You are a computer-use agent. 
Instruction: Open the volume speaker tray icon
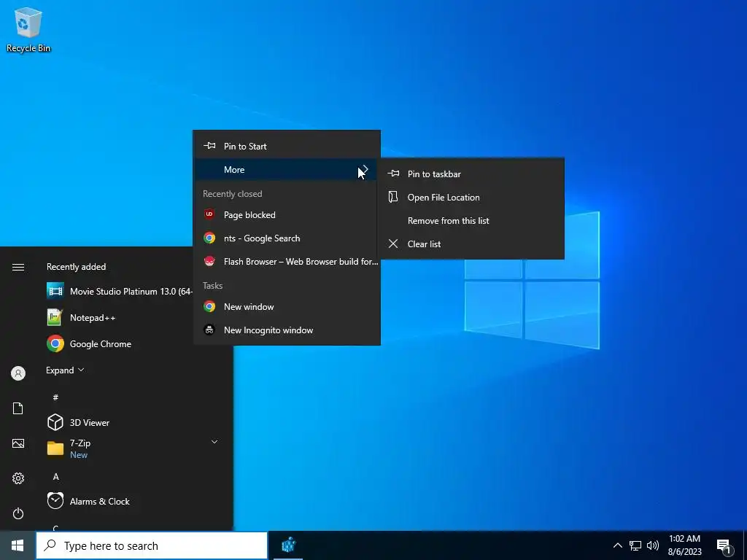(653, 545)
